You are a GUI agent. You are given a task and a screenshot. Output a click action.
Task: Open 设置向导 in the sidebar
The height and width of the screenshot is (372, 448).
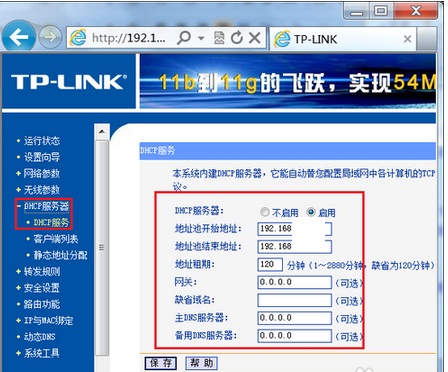(42, 157)
